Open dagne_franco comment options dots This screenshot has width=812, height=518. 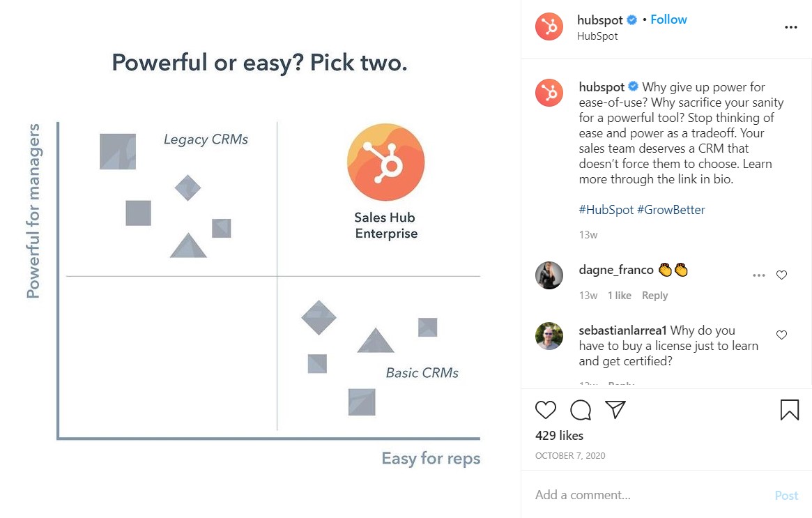pyautogui.click(x=758, y=275)
